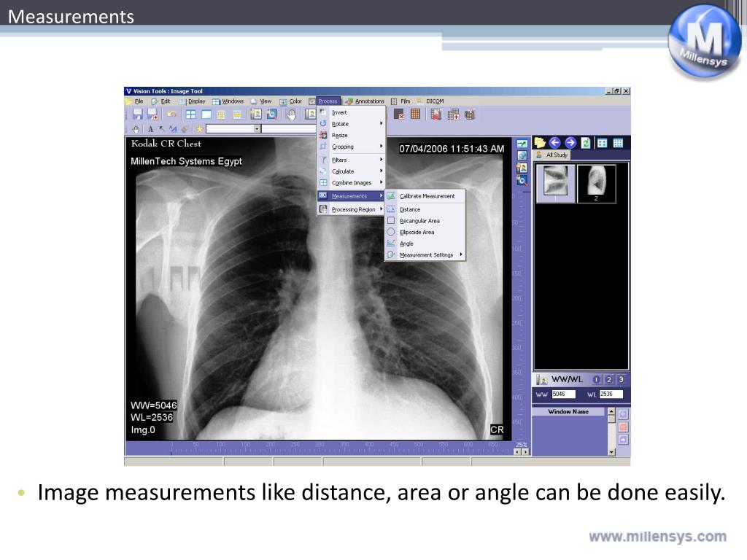
Task: Click the WL value field showing 2536
Action: click(611, 394)
